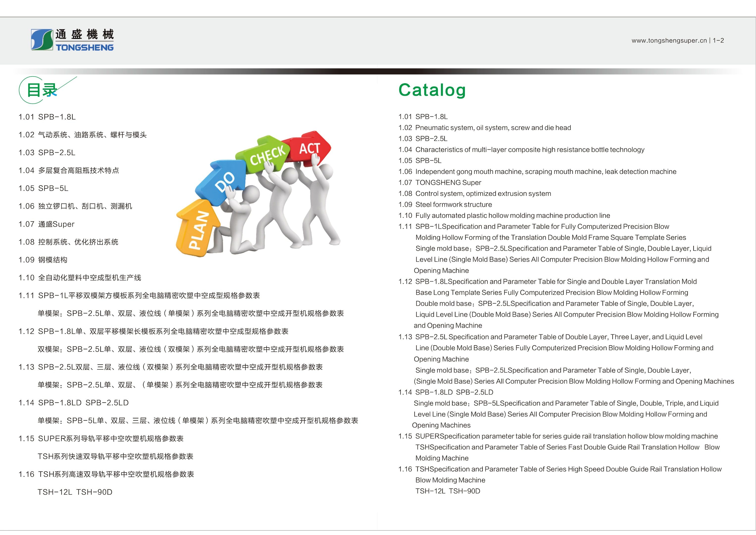Click the green Catalog heading
The height and width of the screenshot is (535, 756).
[x=432, y=90]
